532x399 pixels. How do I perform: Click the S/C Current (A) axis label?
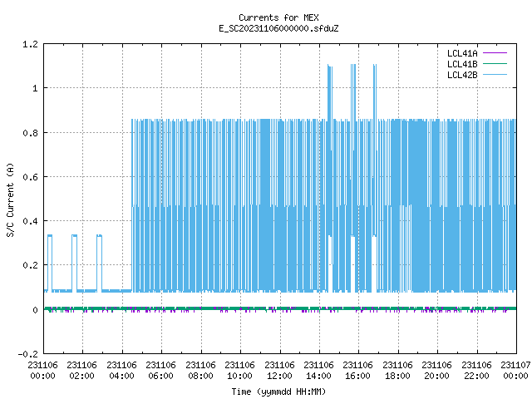[10, 199]
